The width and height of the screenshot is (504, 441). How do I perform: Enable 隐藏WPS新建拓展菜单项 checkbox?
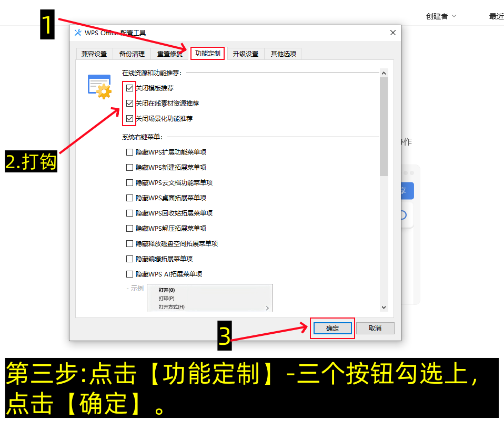[x=129, y=167]
